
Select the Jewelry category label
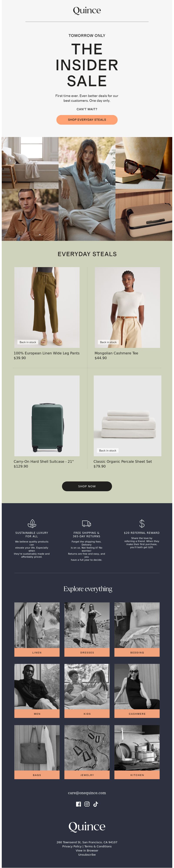click(87, 775)
